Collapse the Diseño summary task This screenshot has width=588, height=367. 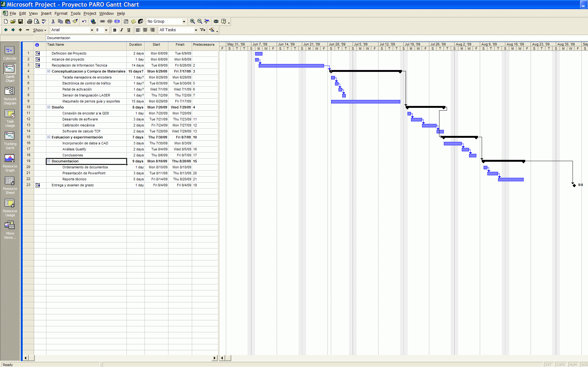click(x=49, y=107)
